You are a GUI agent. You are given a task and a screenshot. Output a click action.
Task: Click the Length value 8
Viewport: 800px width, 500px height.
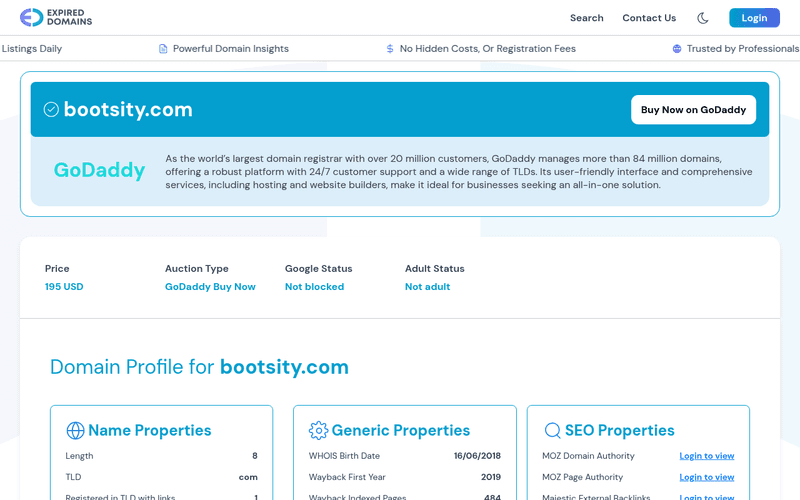click(255, 456)
